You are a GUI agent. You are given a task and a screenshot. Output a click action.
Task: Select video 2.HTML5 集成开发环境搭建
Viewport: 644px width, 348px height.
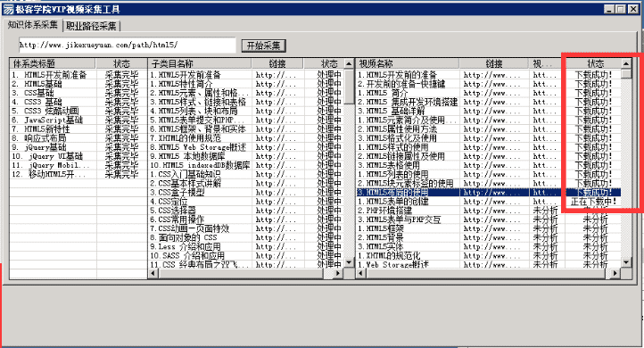(x=488, y=102)
